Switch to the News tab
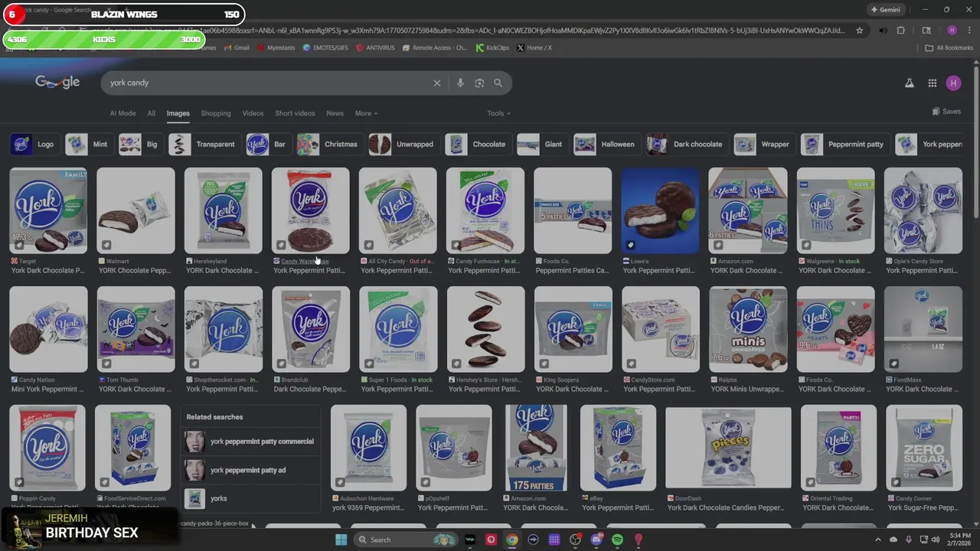The width and height of the screenshot is (980, 551). pos(335,113)
